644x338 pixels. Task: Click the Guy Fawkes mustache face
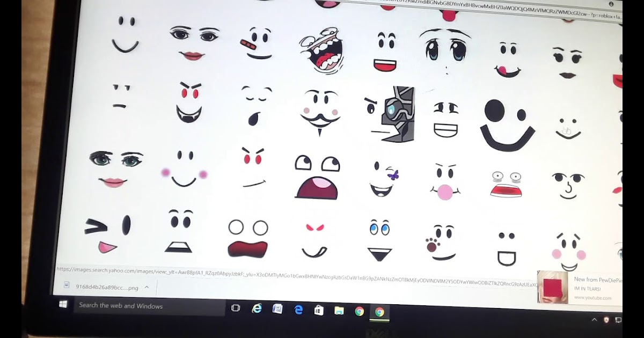pos(320,112)
